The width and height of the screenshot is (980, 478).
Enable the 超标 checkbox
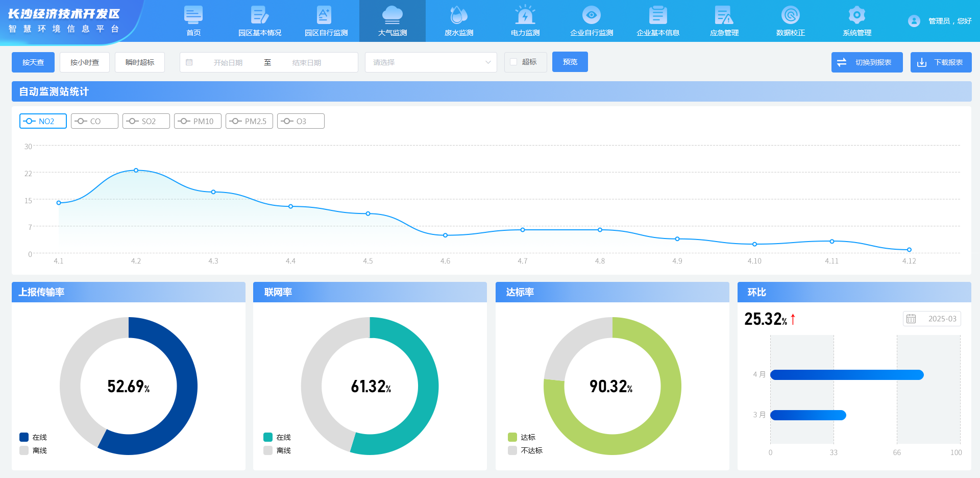click(x=513, y=62)
